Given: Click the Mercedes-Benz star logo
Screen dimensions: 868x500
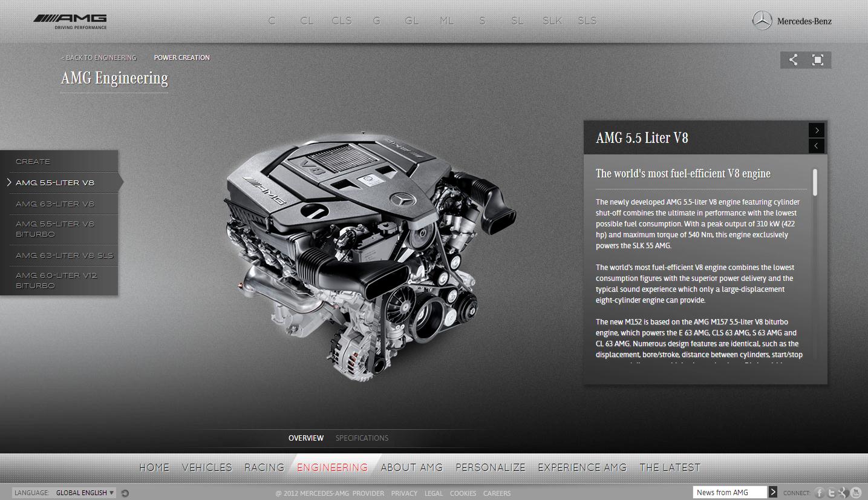Looking at the screenshot, I should (x=762, y=21).
